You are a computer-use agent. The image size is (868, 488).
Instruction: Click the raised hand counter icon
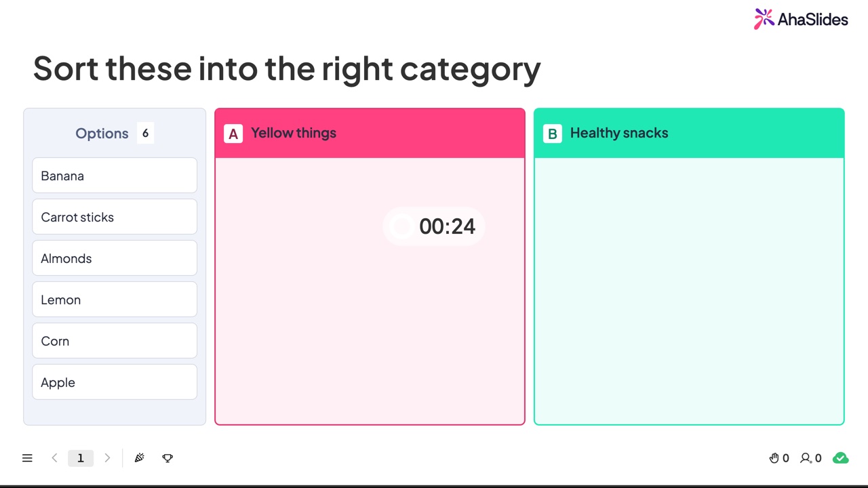[x=774, y=458]
